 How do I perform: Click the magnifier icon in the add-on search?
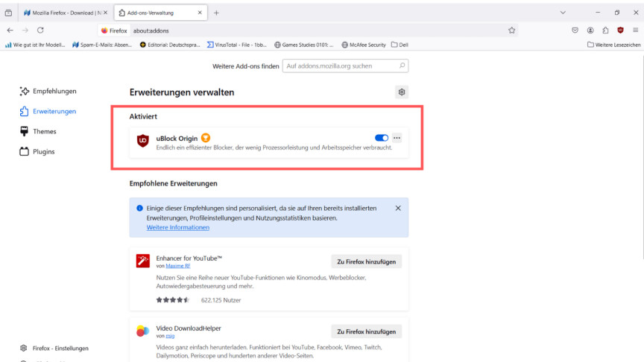402,66
